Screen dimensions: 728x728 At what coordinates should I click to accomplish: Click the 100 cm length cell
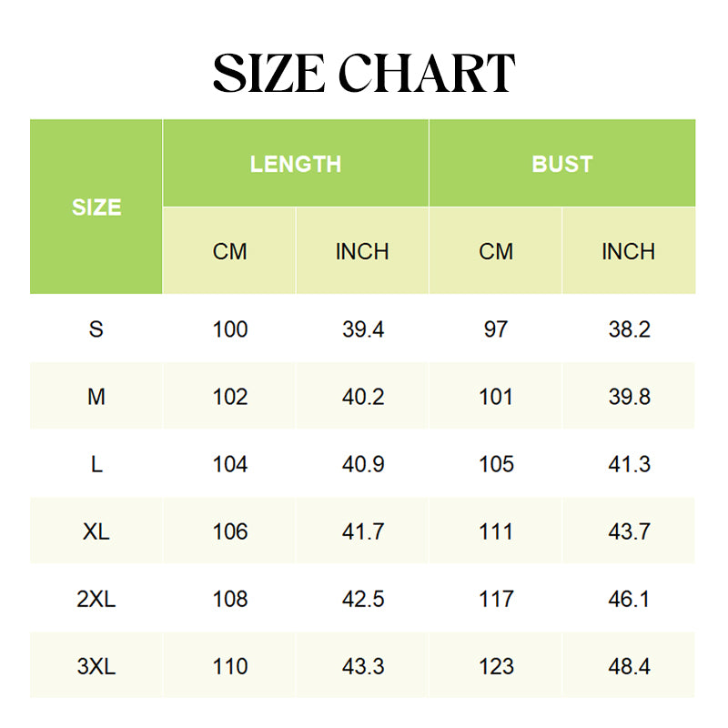tap(229, 329)
